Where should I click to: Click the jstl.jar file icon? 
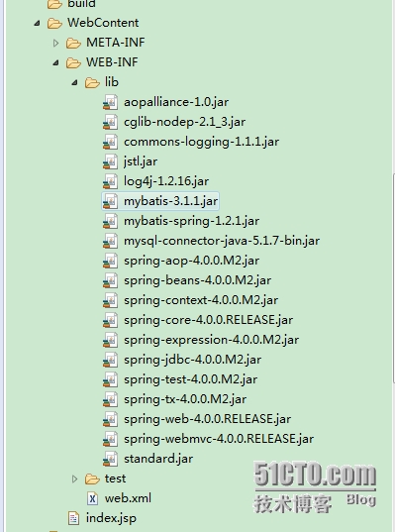(x=110, y=161)
